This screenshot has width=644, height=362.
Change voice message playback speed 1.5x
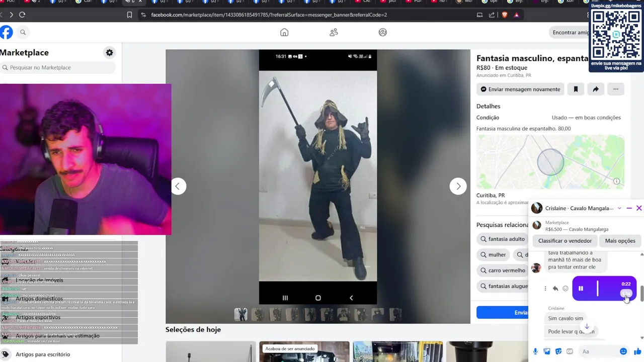pos(625,293)
